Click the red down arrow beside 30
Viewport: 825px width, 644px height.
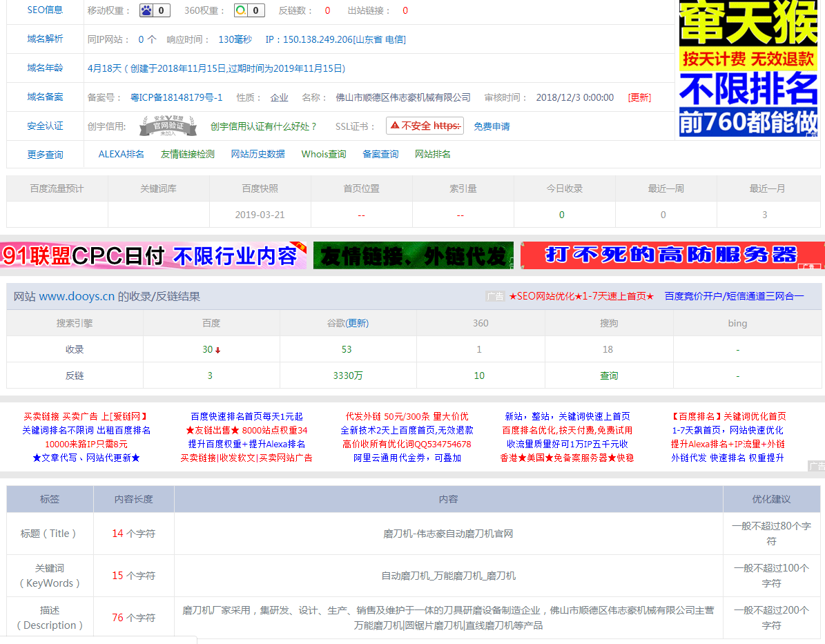(218, 351)
